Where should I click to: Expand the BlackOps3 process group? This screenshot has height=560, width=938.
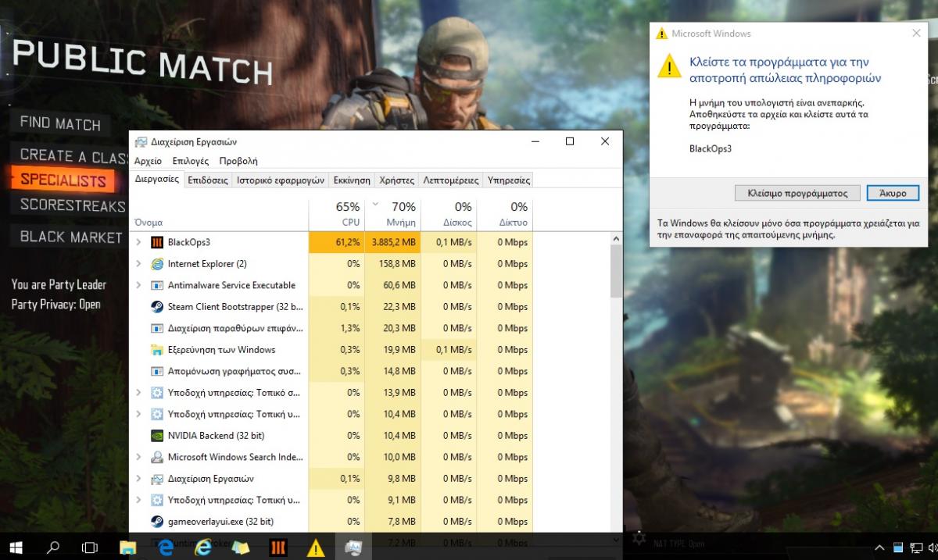[138, 242]
